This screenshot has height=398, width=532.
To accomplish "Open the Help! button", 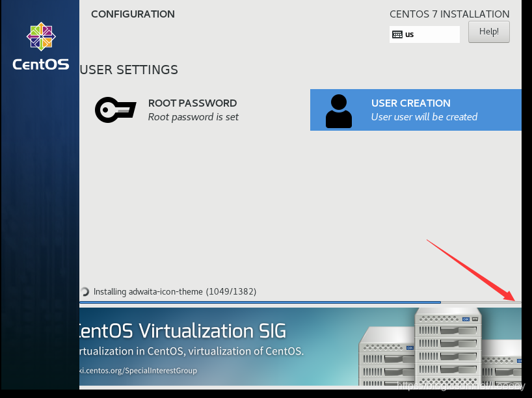I will (489, 32).
